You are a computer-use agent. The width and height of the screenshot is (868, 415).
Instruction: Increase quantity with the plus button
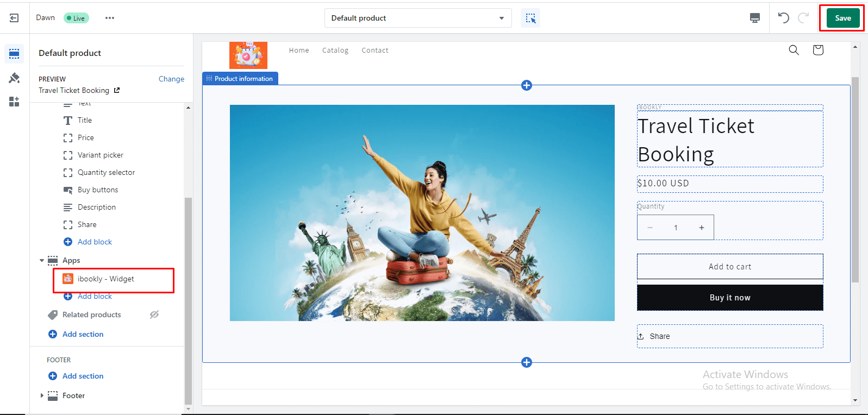click(x=701, y=228)
